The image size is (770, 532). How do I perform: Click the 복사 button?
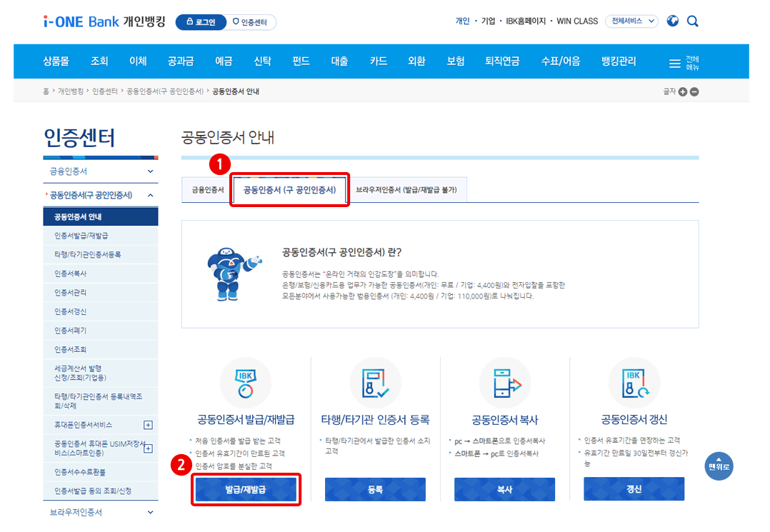tap(505, 489)
